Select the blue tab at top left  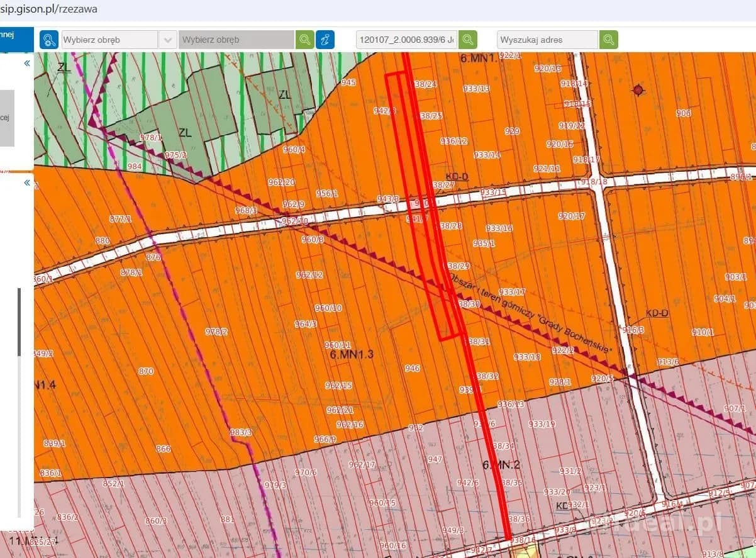(x=16, y=39)
